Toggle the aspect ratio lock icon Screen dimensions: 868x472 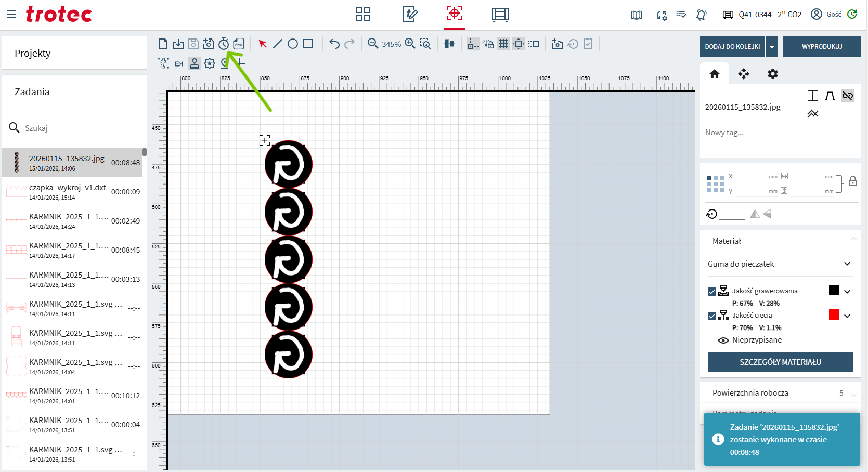point(853,181)
